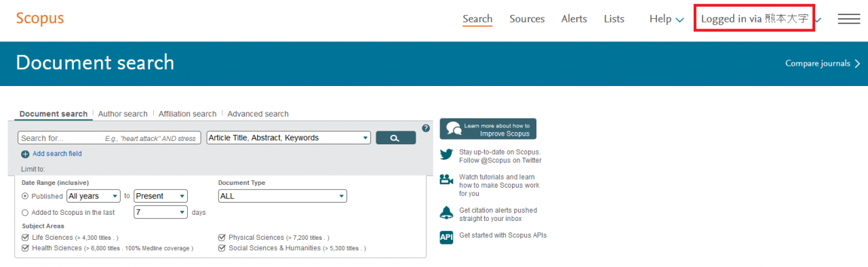Screen dimensions: 868x267
Task: Click the Scopus logo
Action: click(40, 18)
